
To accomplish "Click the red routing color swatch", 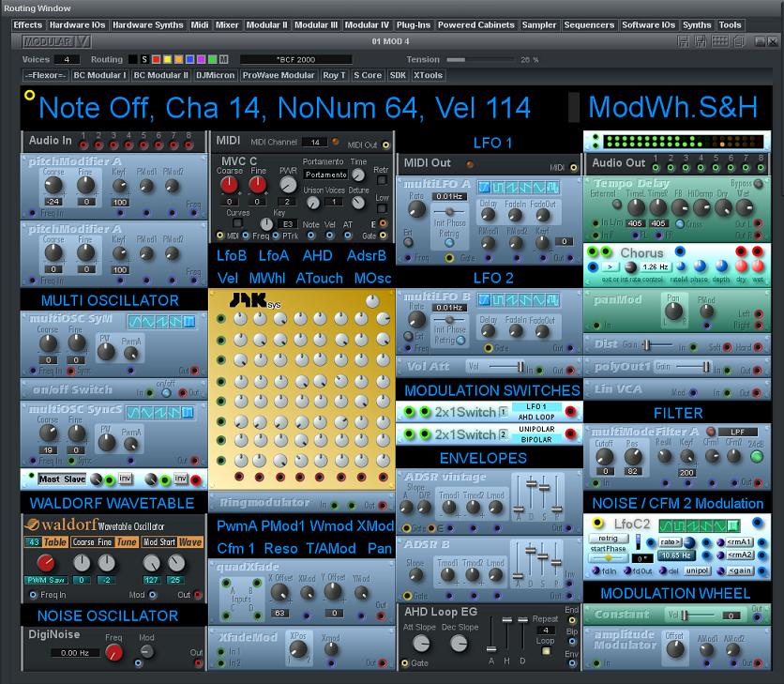I will click(x=156, y=59).
